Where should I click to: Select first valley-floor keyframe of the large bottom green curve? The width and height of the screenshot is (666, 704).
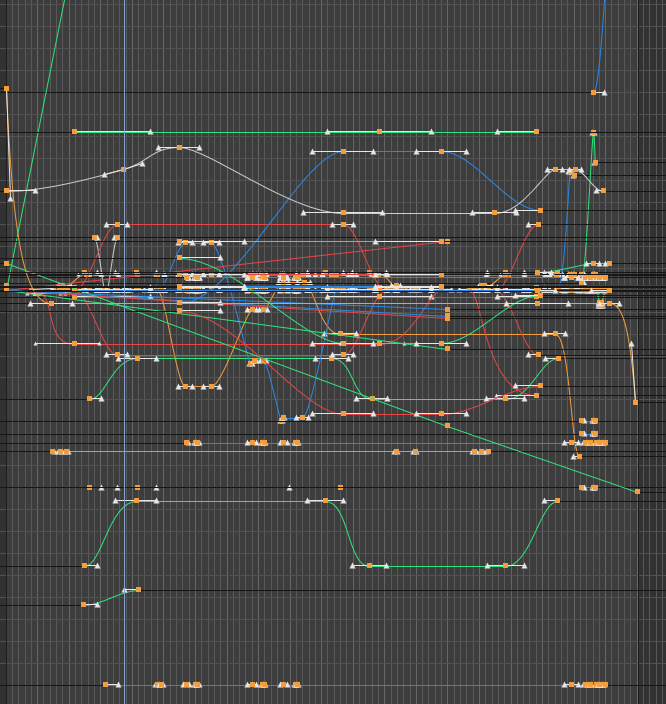pos(369,566)
